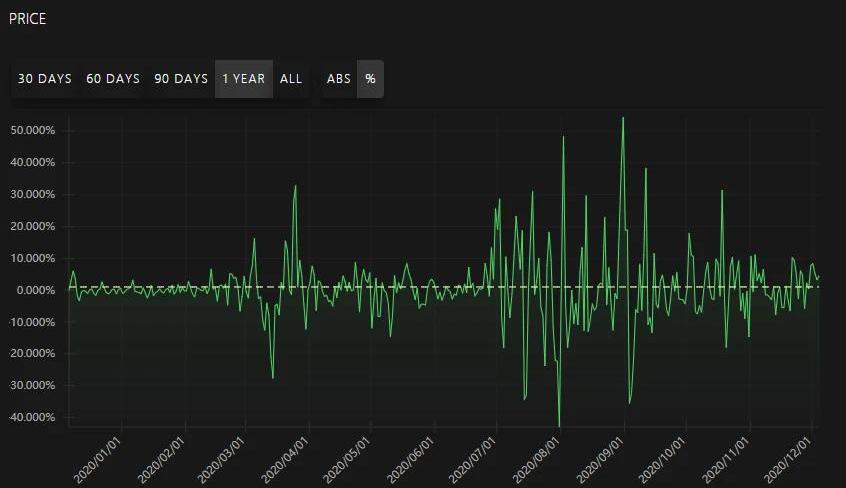Select the 1 YEAR range
This screenshot has height=488, width=846.
[244, 79]
